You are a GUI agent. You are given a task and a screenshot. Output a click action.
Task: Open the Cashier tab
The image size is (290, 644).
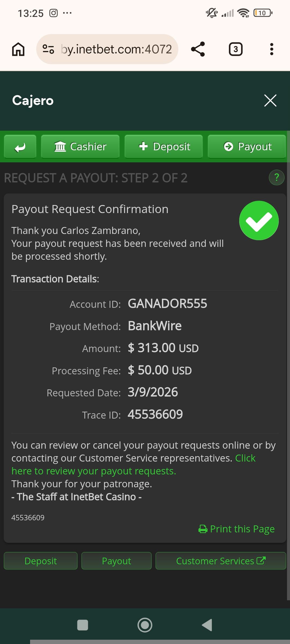coord(80,147)
